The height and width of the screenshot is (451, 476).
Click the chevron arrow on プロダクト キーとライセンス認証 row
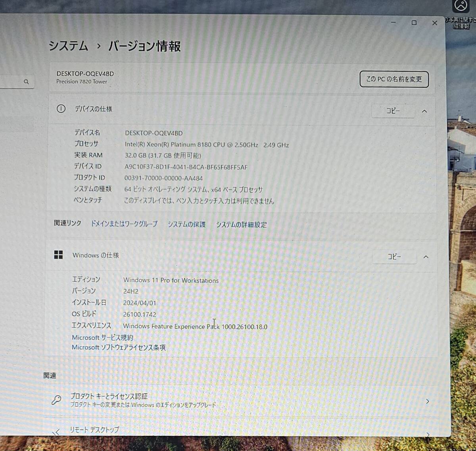click(x=428, y=401)
